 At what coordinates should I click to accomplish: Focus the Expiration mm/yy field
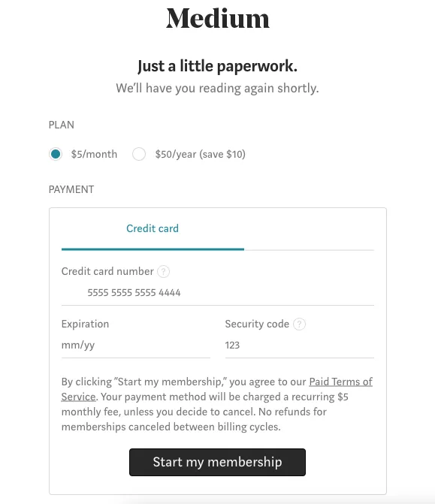[x=136, y=346]
